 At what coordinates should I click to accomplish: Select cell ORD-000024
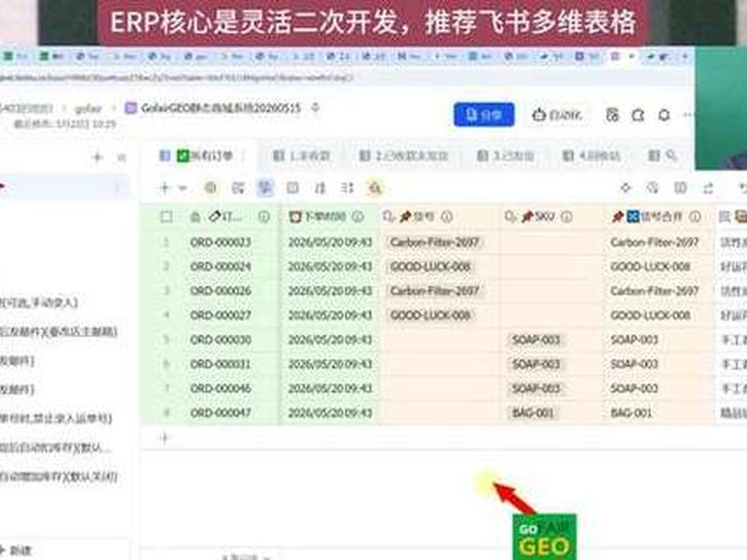tap(220, 267)
